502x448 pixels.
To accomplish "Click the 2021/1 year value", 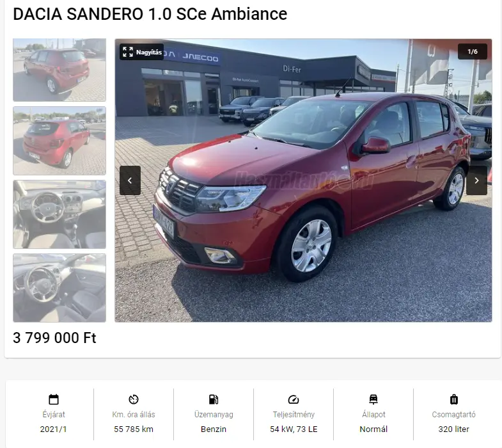I will tap(54, 429).
